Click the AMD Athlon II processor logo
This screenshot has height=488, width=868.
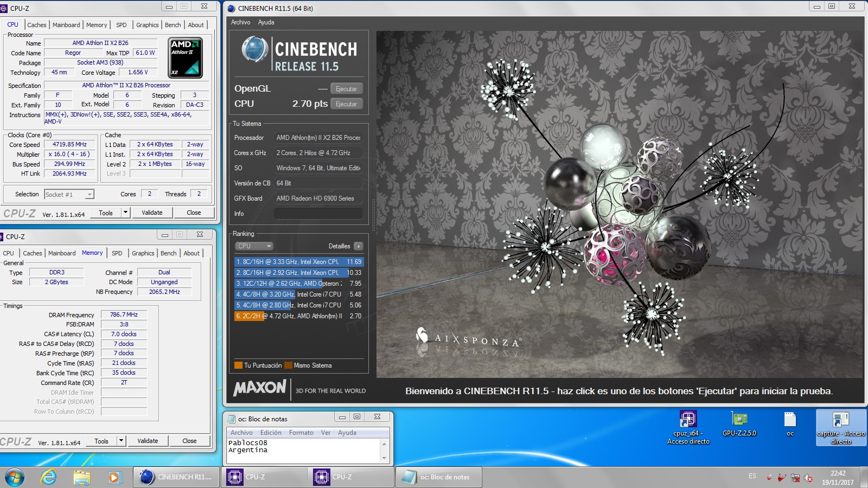(x=186, y=57)
